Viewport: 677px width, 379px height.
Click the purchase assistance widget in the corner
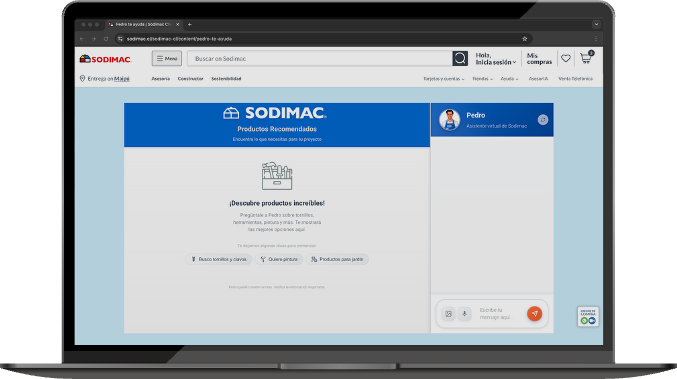tap(588, 316)
